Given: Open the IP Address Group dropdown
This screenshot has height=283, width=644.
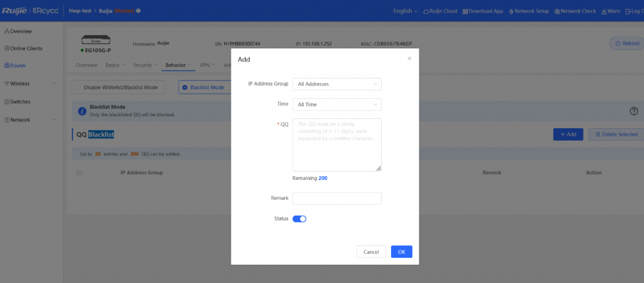Looking at the screenshot, I should click(336, 84).
